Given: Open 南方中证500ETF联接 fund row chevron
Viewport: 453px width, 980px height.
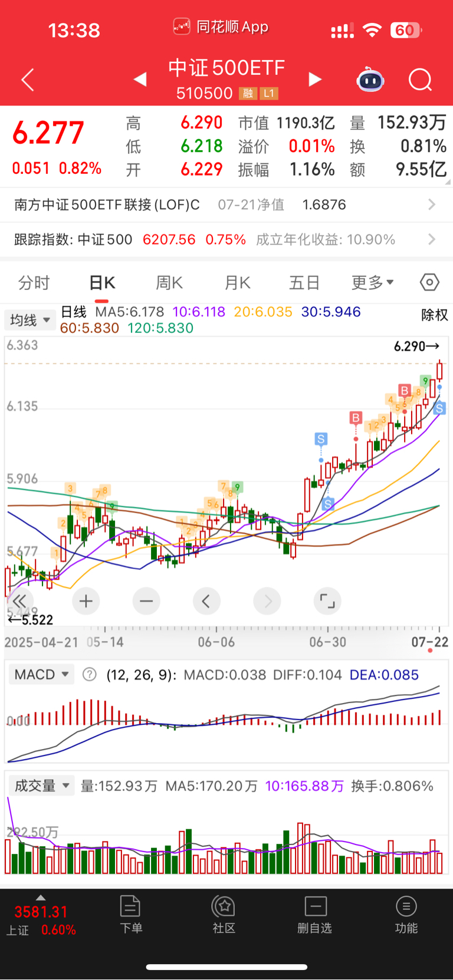Looking at the screenshot, I should coord(432,204).
